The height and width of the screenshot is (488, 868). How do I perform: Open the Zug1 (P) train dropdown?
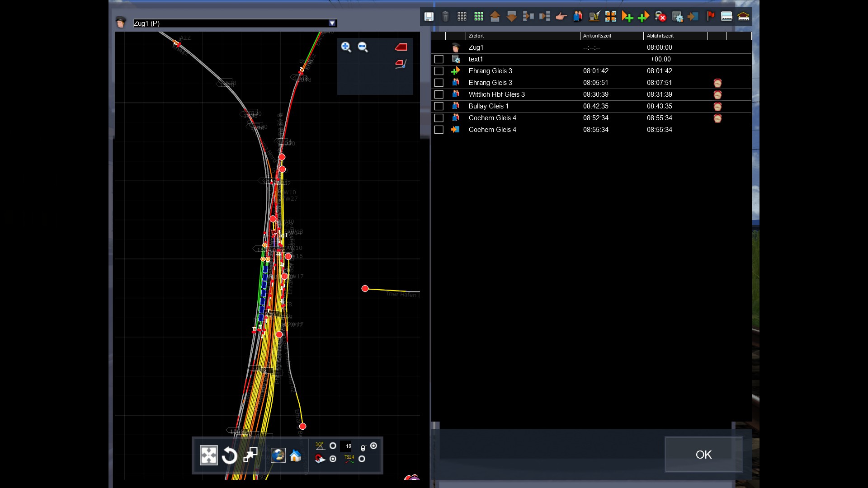coord(332,23)
